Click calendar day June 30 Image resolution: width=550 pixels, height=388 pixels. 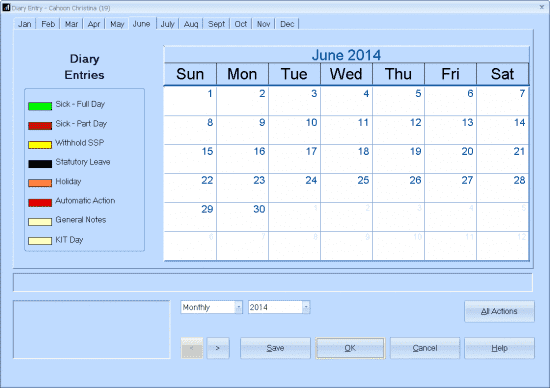click(x=242, y=216)
